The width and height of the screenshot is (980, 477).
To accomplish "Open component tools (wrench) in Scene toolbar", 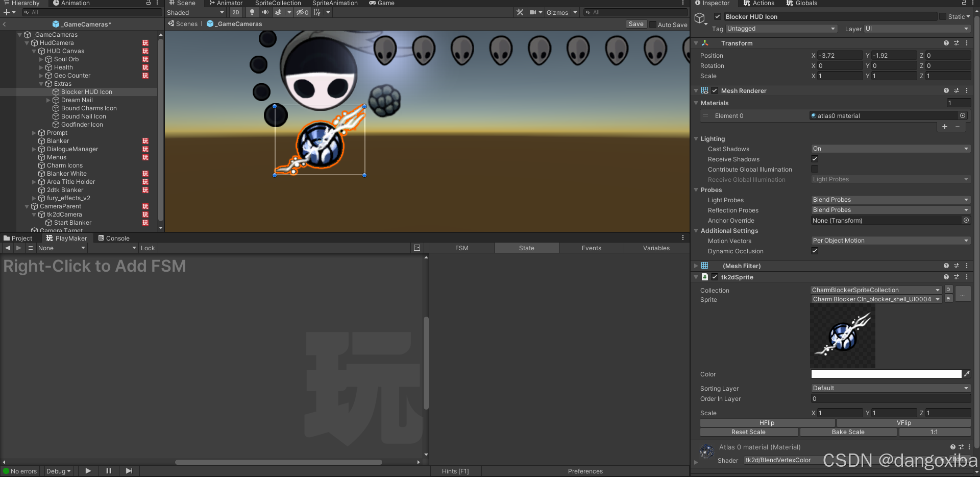I will pyautogui.click(x=520, y=12).
